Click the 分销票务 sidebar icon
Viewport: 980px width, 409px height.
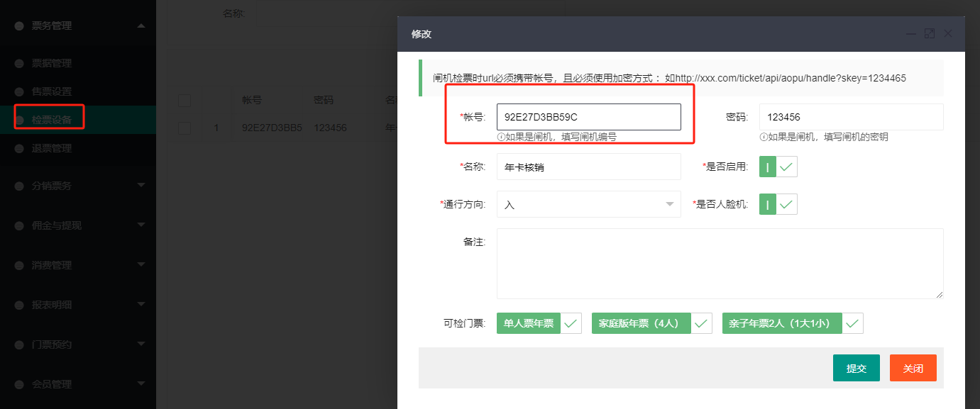pos(18,186)
